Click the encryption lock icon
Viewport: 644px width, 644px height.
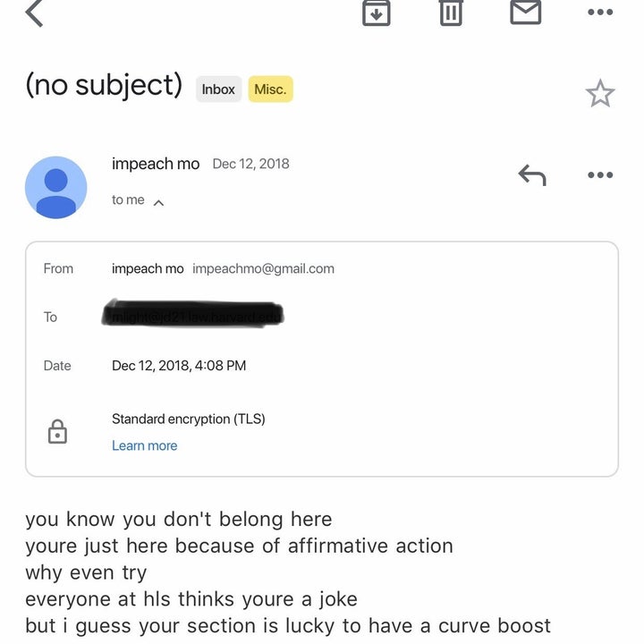tap(57, 433)
